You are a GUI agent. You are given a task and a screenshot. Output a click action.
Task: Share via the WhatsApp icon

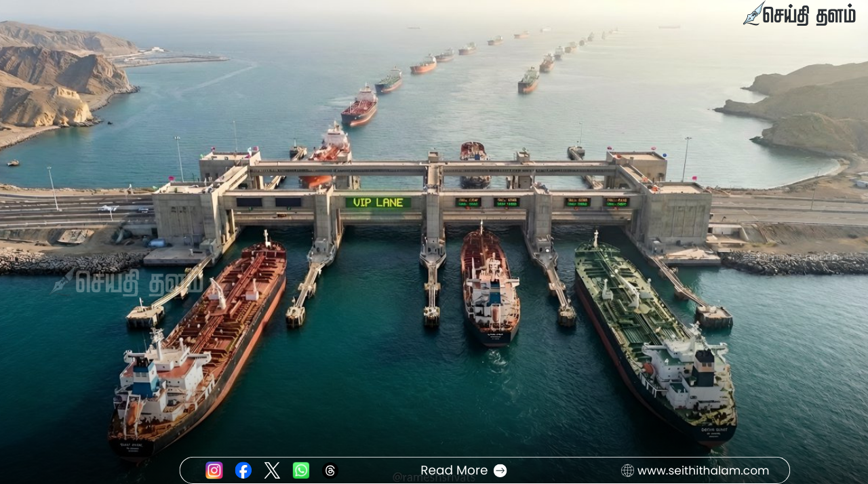[301, 470]
